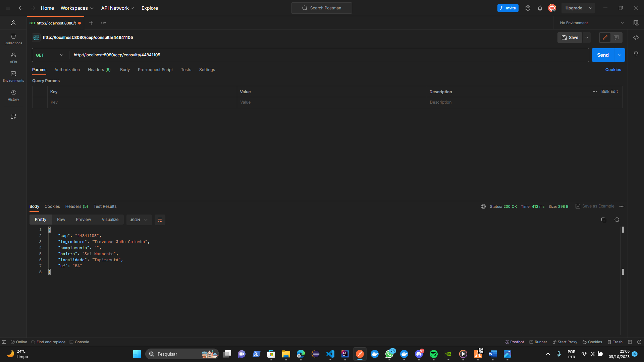Open the GET method dropdown

pos(50,55)
